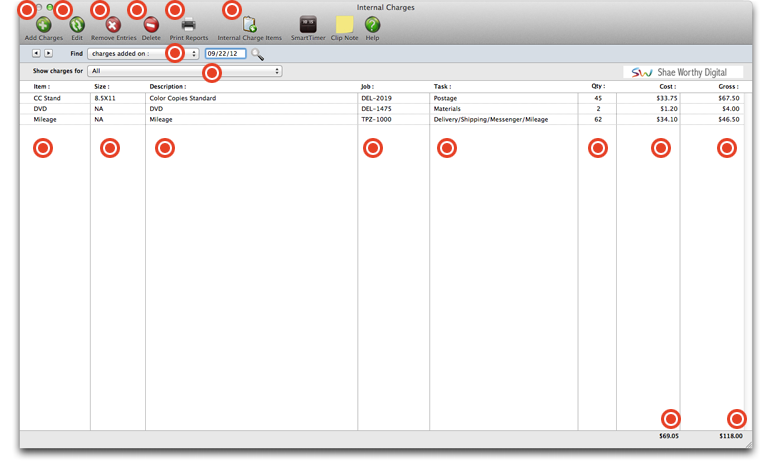Open the yellow Clip Note
The height and width of the screenshot is (461, 760).
click(x=344, y=25)
